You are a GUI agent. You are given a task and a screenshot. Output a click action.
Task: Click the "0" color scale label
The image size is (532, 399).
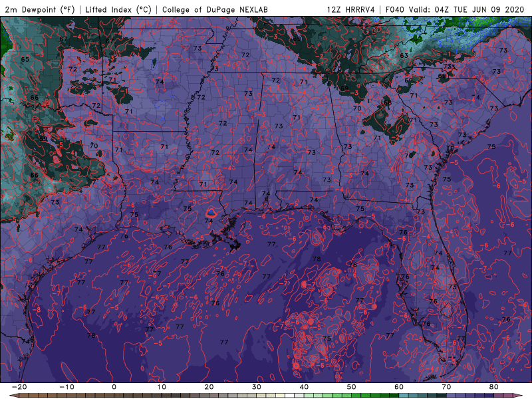(x=114, y=387)
